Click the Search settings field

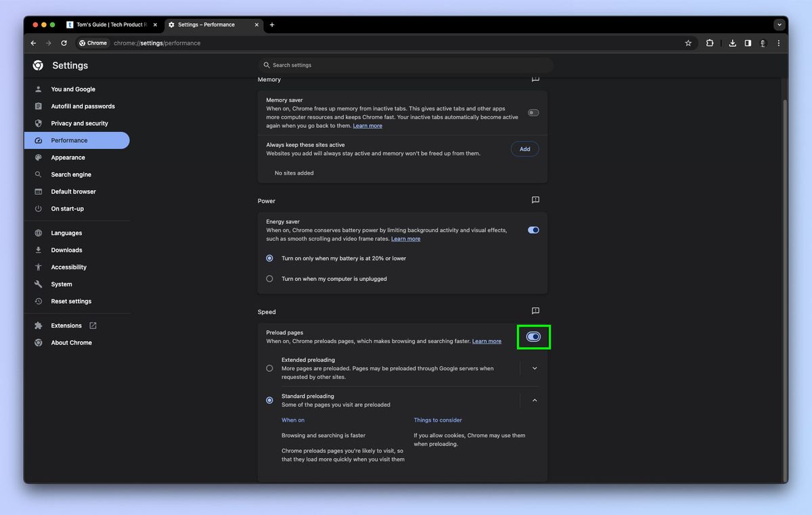(406, 65)
